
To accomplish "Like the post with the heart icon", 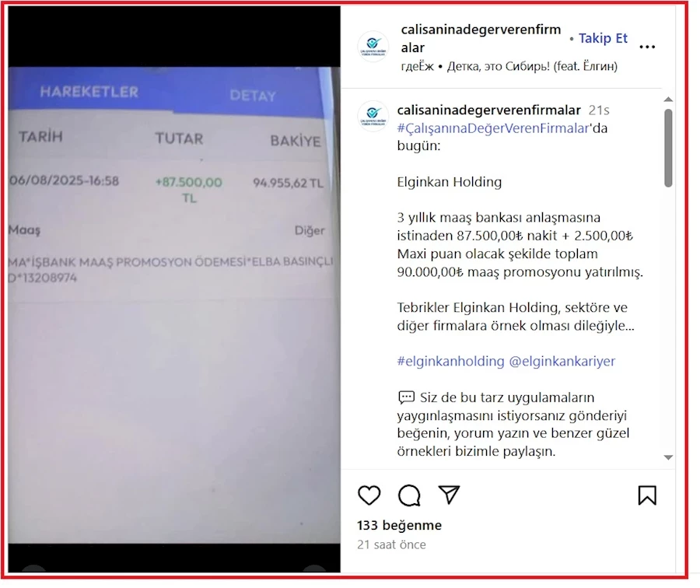I will click(x=369, y=495).
